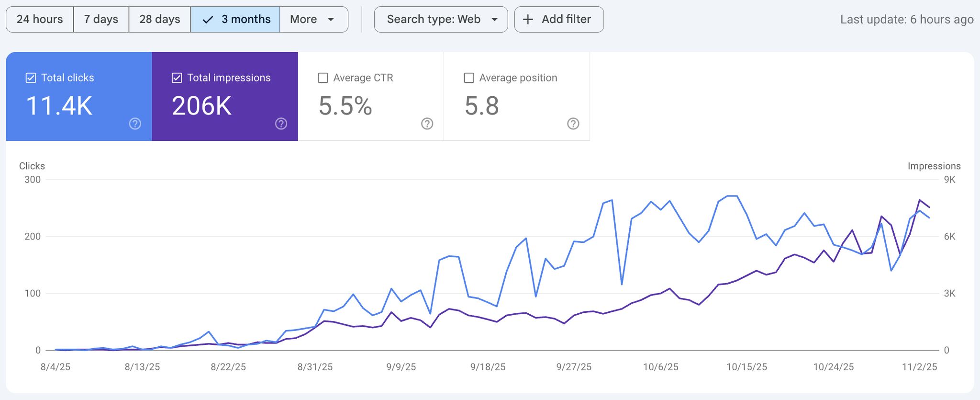Uncheck the Total impressions checkbox
The height and width of the screenshot is (400, 980).
click(177, 78)
